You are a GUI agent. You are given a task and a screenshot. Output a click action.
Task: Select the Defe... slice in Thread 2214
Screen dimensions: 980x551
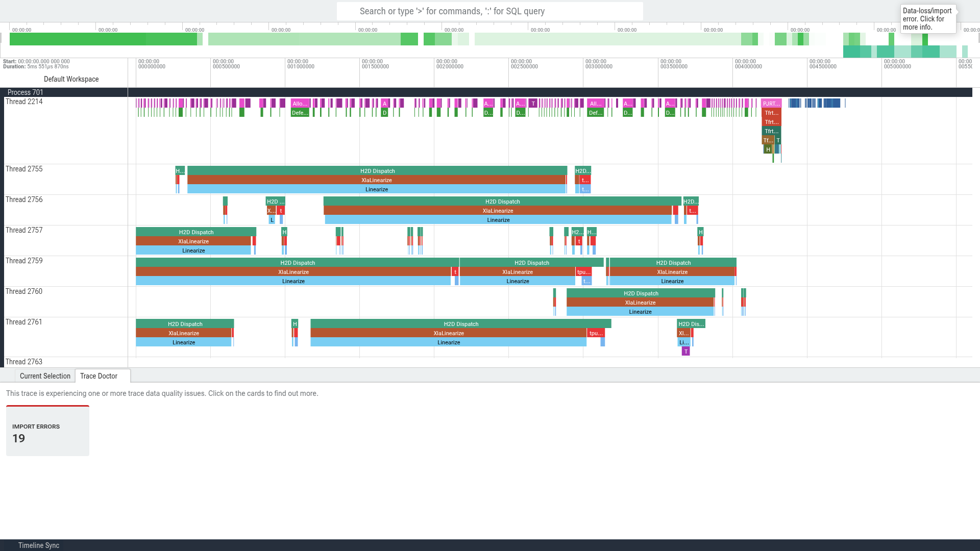click(300, 113)
